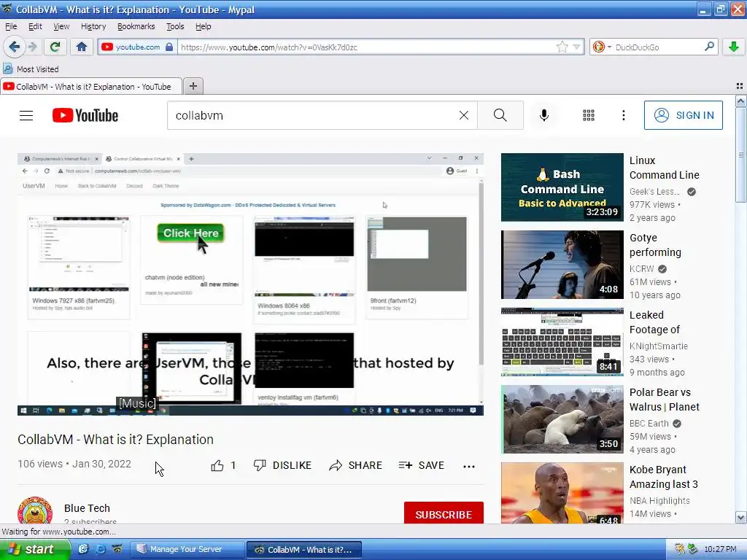The width and height of the screenshot is (747, 560).
Task: Bookmark this page with the star icon
Action: (x=562, y=47)
